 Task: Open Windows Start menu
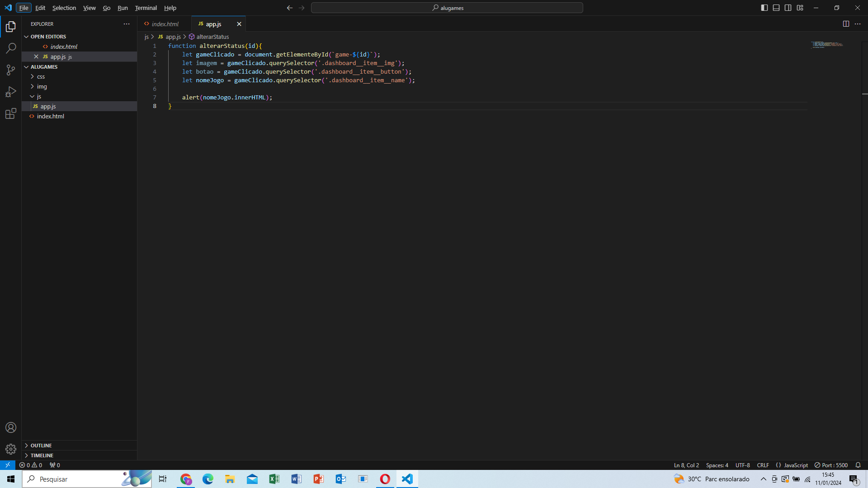(11, 479)
